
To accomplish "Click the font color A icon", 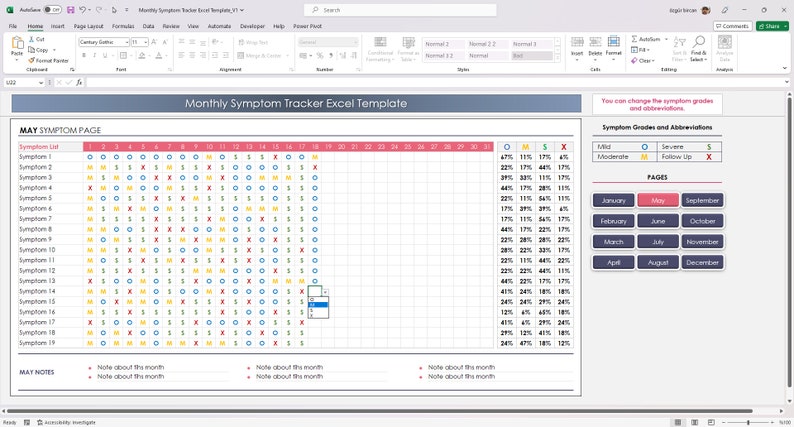I will coord(159,55).
